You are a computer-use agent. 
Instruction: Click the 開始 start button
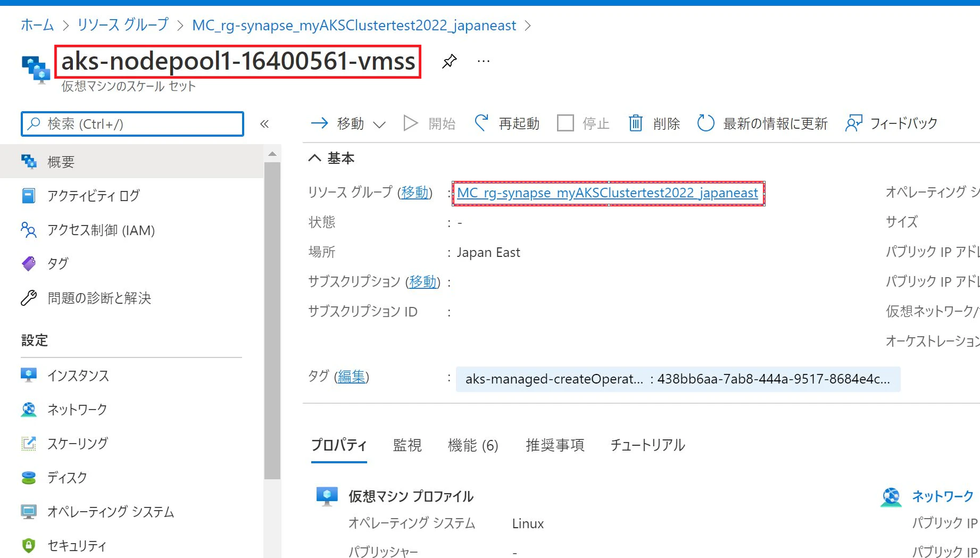point(429,123)
